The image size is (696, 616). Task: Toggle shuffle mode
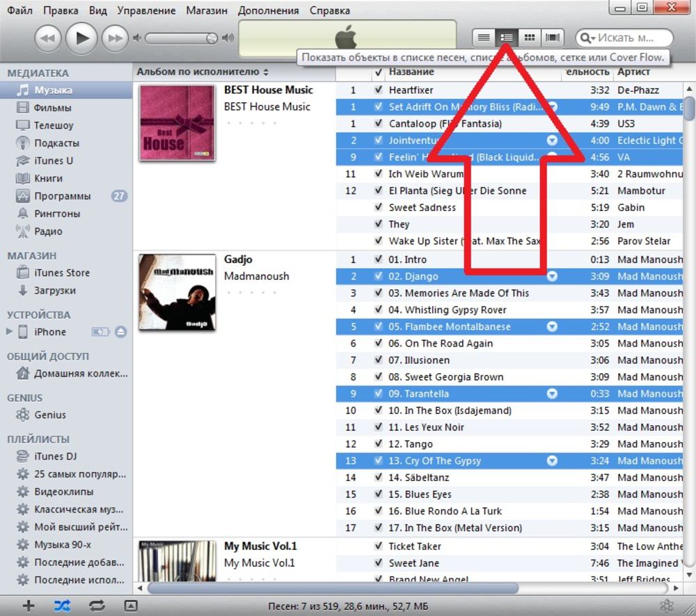62,606
